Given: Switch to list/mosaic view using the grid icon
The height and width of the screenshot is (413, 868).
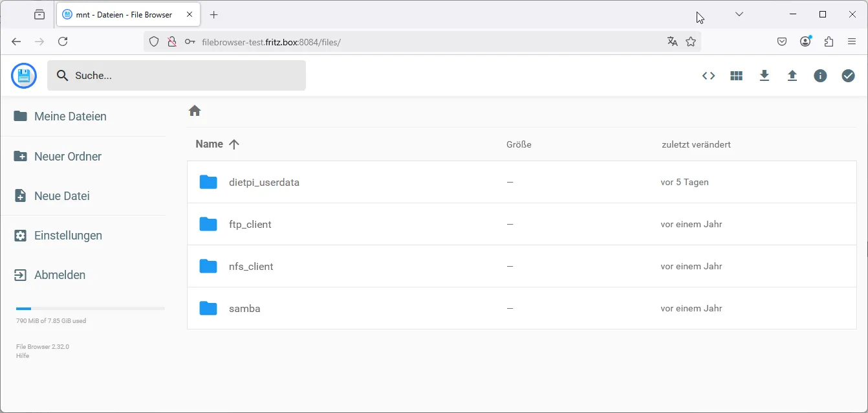Looking at the screenshot, I should (736, 76).
